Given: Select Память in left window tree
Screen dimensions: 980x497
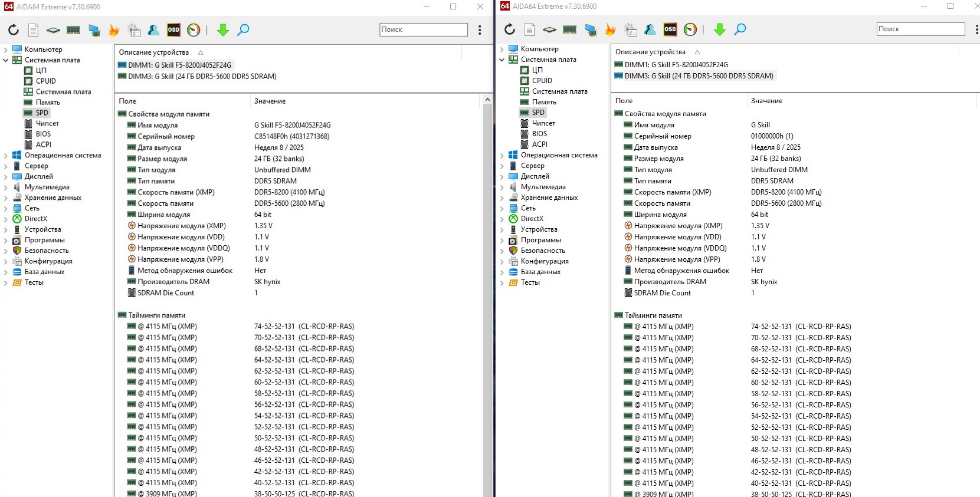Looking at the screenshot, I should pos(48,103).
